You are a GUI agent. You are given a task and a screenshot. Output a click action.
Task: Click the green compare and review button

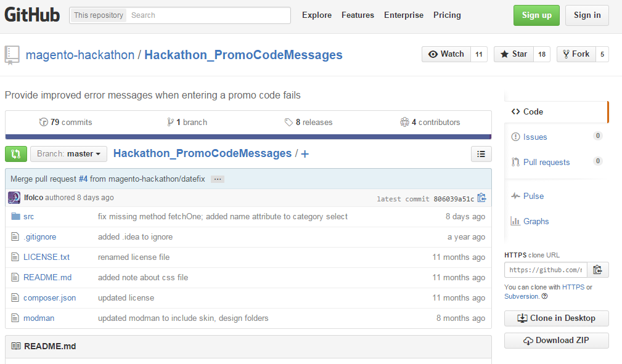point(16,154)
